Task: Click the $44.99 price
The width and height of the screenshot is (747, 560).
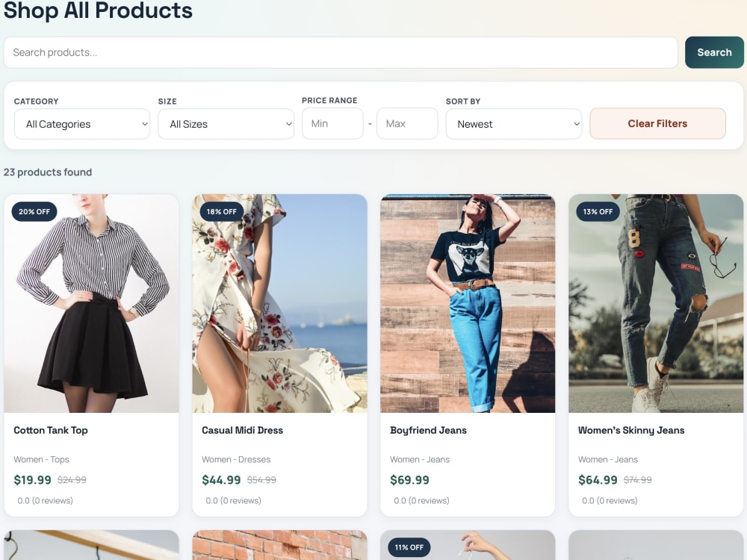Action: click(x=221, y=480)
